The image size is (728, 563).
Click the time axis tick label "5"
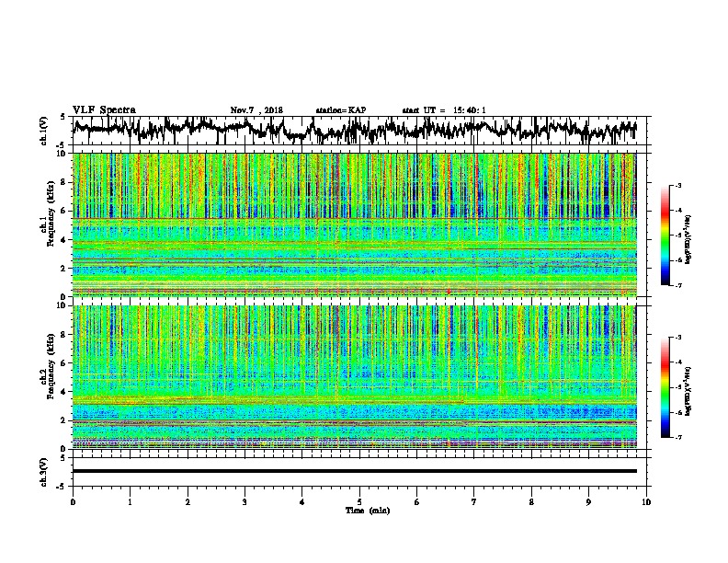pos(359,502)
